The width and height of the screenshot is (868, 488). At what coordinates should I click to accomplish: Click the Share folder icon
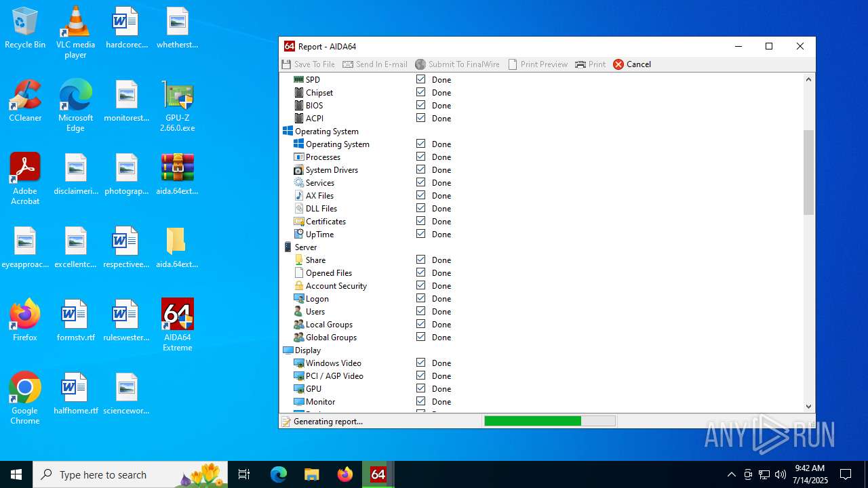298,260
